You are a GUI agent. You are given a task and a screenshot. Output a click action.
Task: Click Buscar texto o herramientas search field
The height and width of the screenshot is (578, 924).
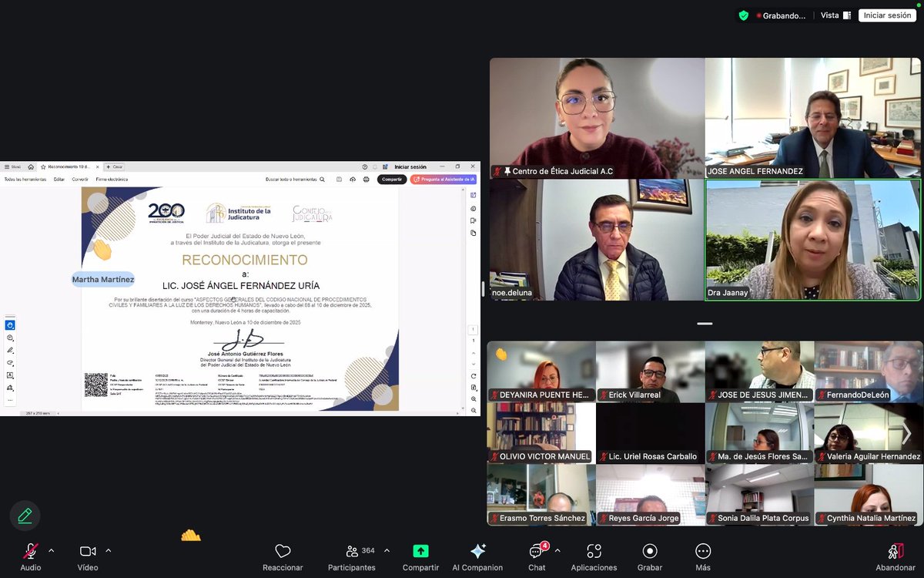pos(295,179)
